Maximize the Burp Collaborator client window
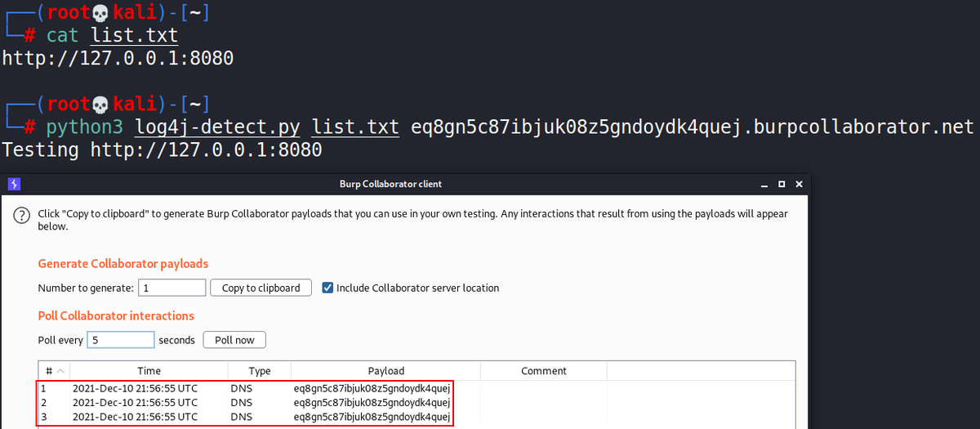 click(781, 184)
